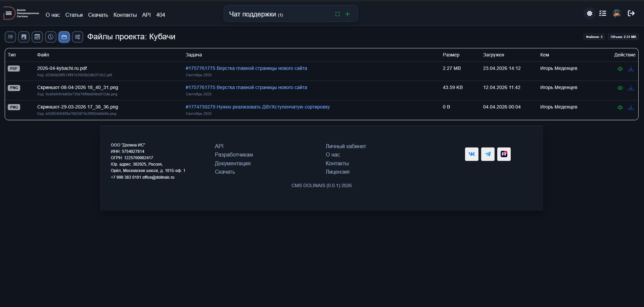Open the calendar view icon
The image size is (644, 307).
pos(37,37)
